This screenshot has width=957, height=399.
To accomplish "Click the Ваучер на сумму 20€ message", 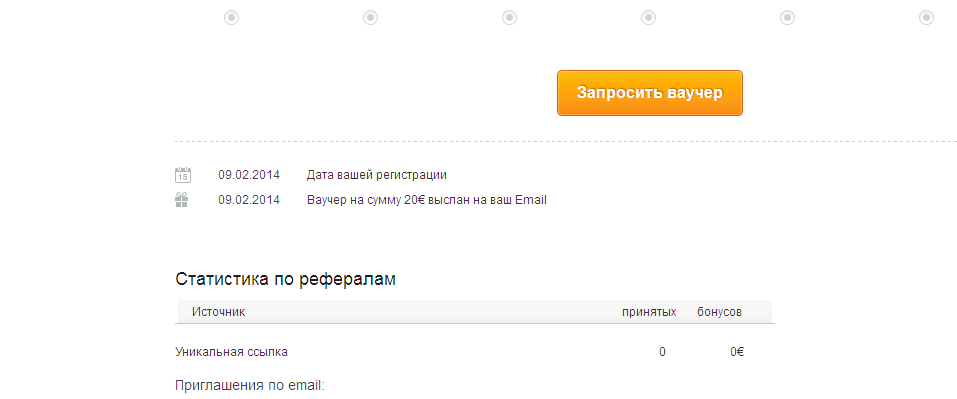I will click(427, 200).
